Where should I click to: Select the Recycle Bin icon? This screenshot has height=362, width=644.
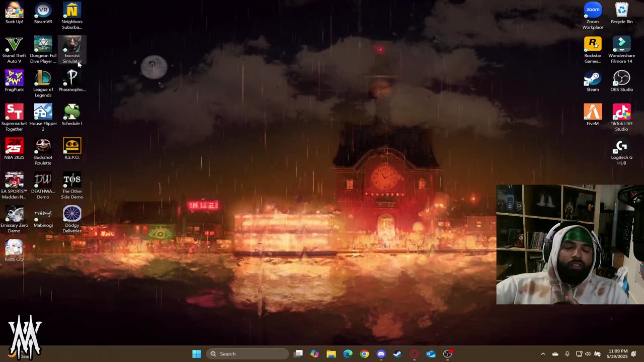(x=622, y=13)
